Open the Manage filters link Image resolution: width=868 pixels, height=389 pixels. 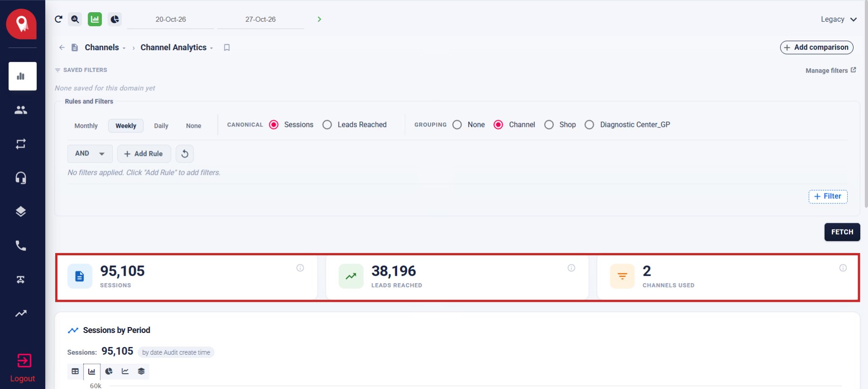pos(830,70)
